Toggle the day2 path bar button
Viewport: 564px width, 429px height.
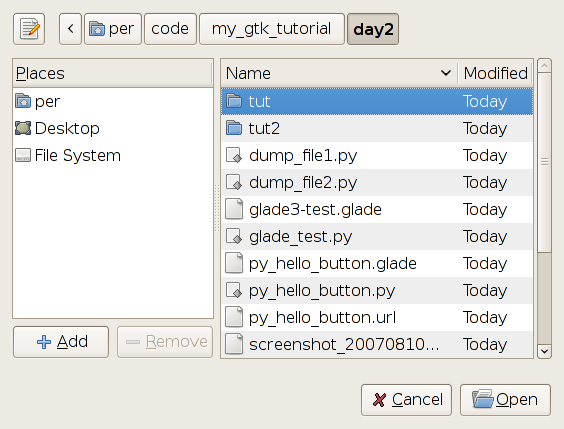pos(373,29)
